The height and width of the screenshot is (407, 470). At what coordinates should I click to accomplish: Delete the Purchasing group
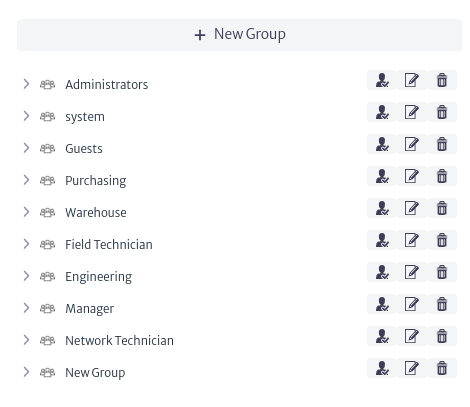442,176
